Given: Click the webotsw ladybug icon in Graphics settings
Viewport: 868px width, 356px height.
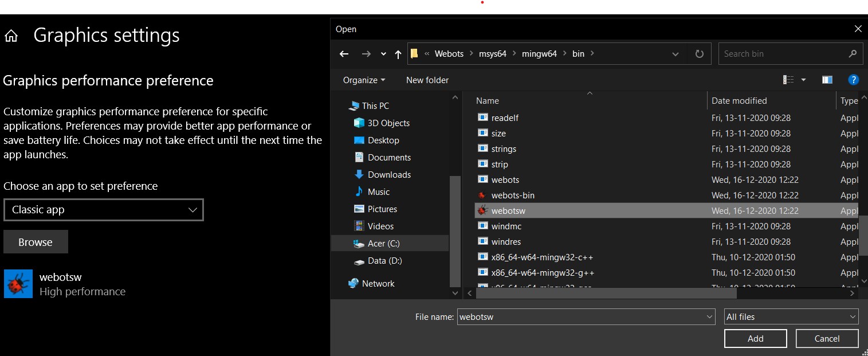Looking at the screenshot, I should [x=18, y=284].
